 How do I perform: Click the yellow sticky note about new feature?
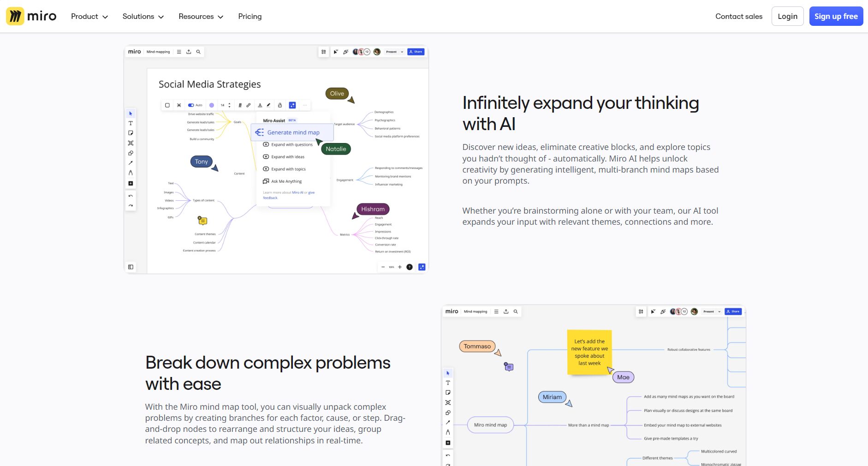click(589, 352)
